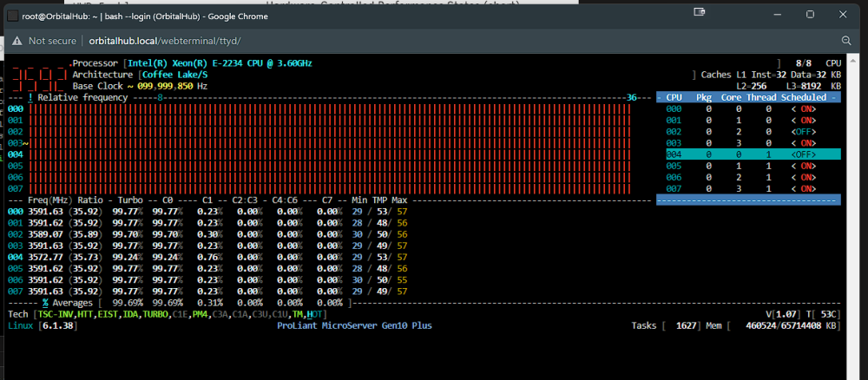Click the Thread column header
Image resolution: width=868 pixels, height=380 pixels.
click(x=761, y=97)
